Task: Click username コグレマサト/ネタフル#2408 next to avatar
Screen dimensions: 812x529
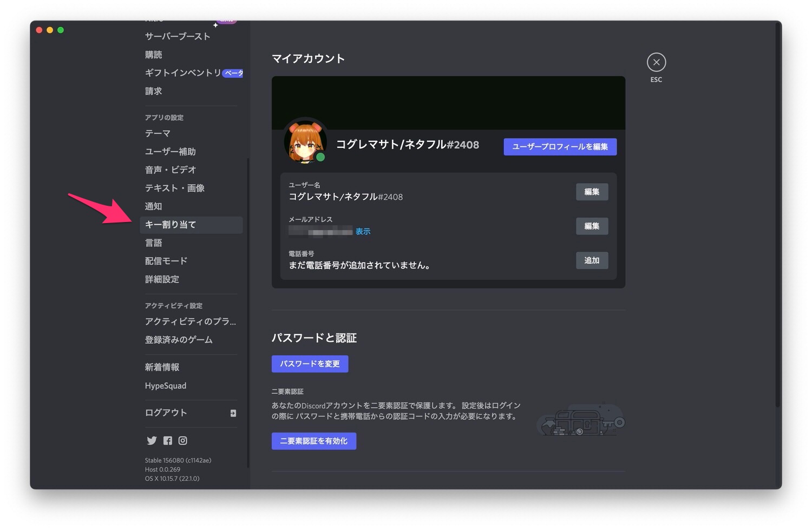Action: tap(408, 145)
